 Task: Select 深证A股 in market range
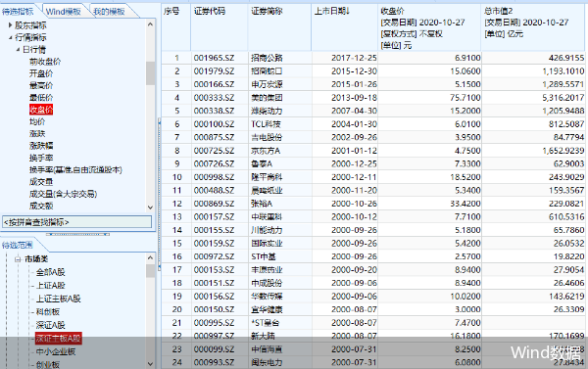[x=51, y=325]
